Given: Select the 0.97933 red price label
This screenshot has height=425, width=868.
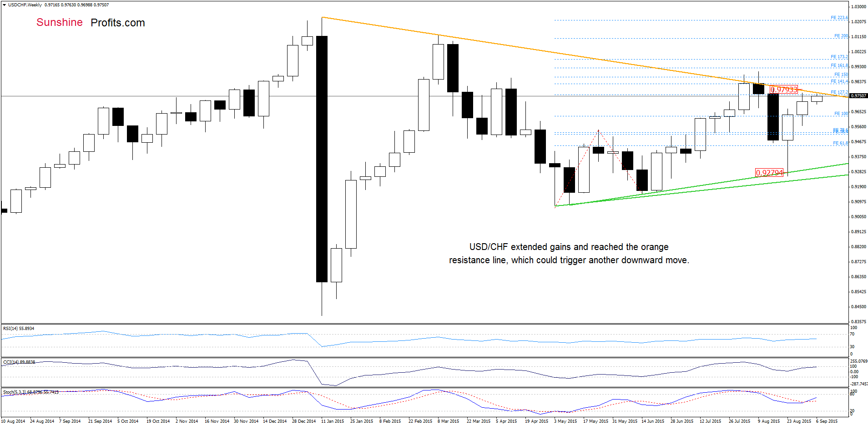Looking at the screenshot, I should click(783, 90).
